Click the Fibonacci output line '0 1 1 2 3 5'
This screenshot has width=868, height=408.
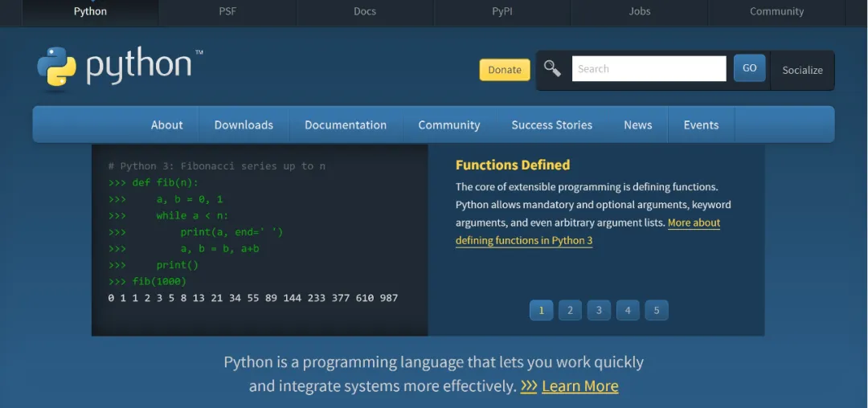coord(253,298)
